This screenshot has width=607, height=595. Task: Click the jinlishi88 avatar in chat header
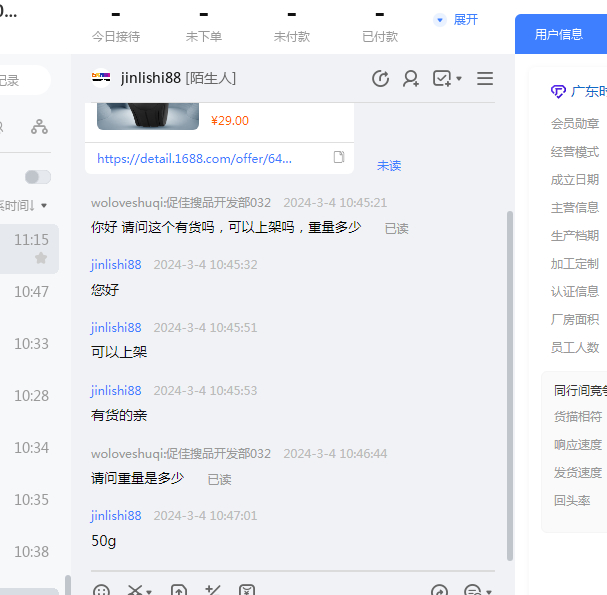(x=101, y=77)
